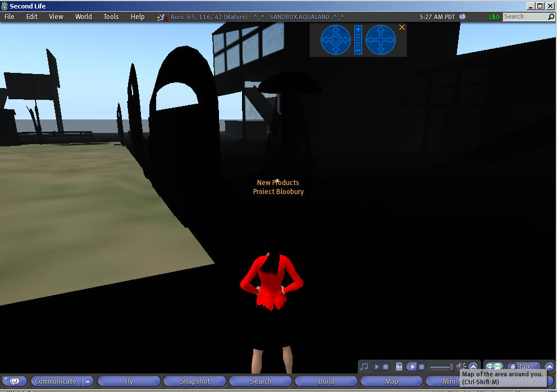
Task: Play the music stream
Action: (x=377, y=366)
